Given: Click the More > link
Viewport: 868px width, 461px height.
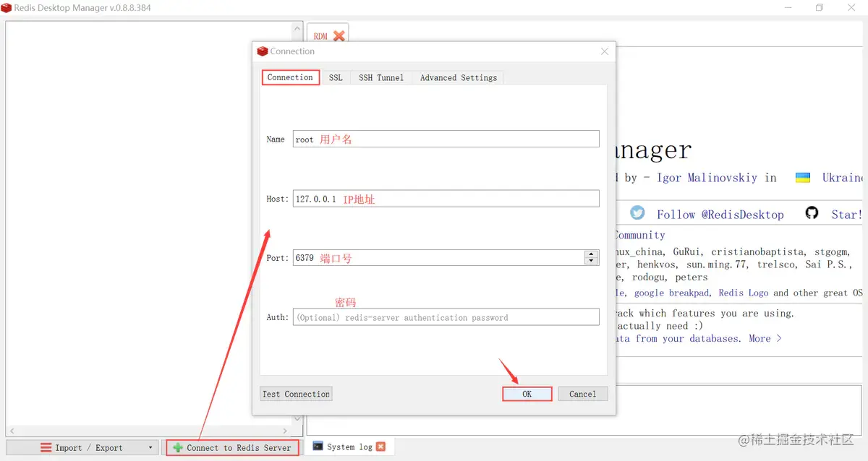Looking at the screenshot, I should [x=765, y=338].
